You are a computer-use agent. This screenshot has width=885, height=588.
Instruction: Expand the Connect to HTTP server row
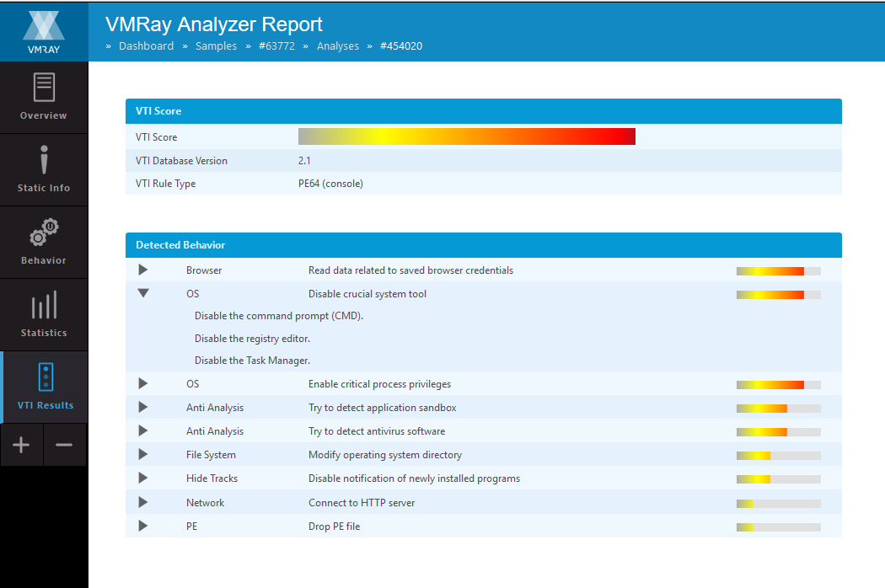pos(142,502)
